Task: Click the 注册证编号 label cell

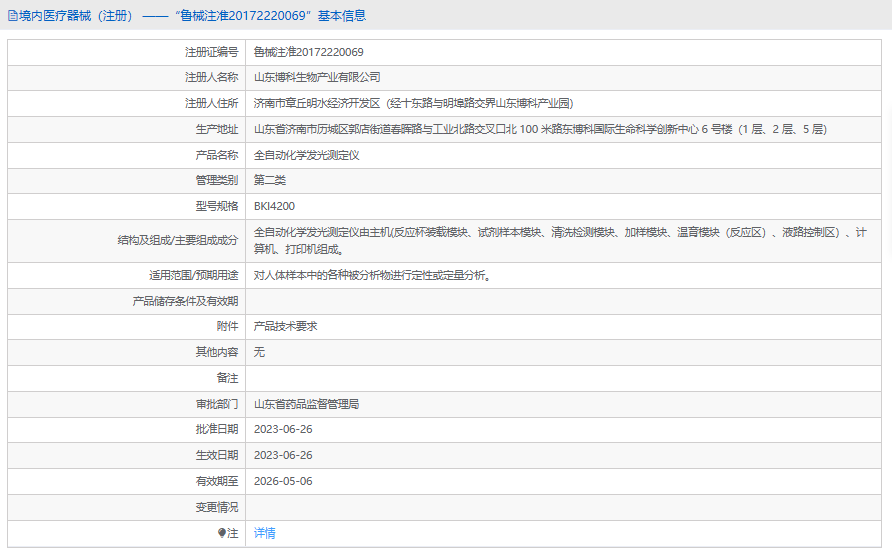Action: coord(212,52)
